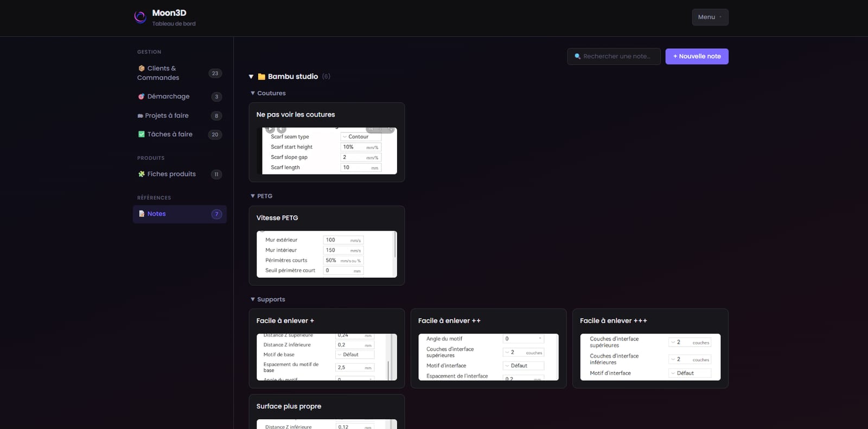Click the Tâches à faire count badge 20
The height and width of the screenshot is (429, 868).
point(215,135)
